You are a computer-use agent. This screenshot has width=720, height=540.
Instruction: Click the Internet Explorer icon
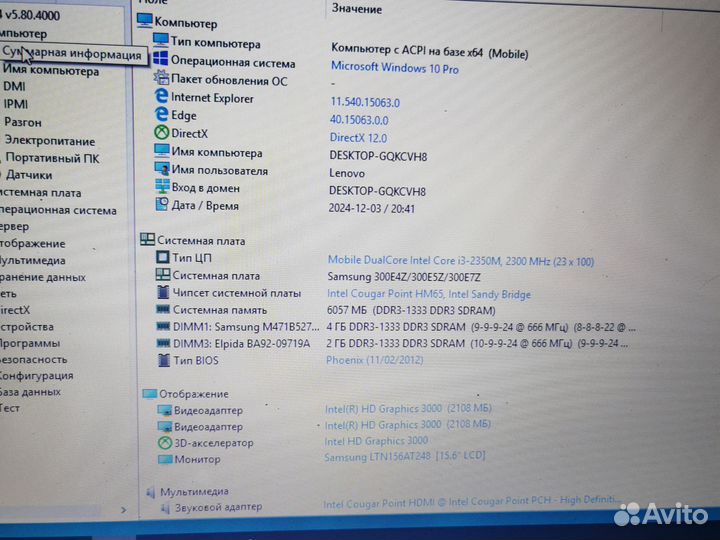pyautogui.click(x=161, y=96)
